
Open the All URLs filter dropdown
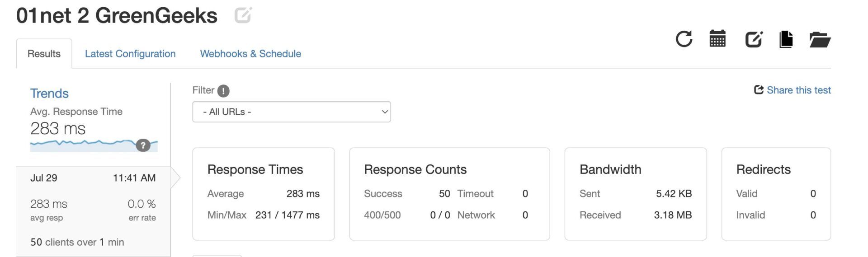point(292,112)
